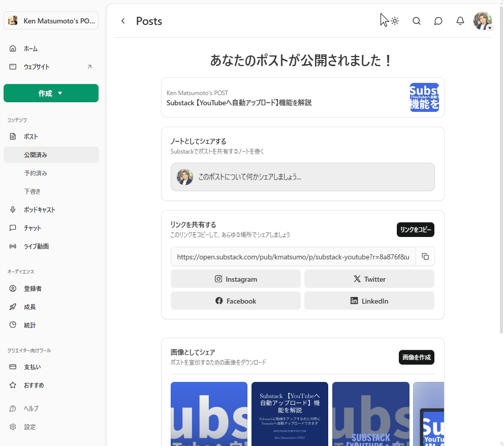Screen dimensions: 504x446
Task: Open the profile avatar menu
Action: pos(483,21)
